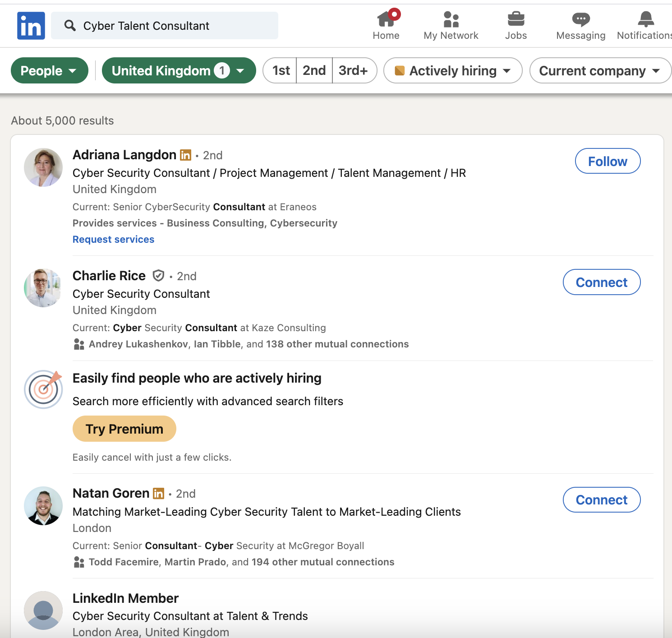Open Home from the navigation bar
Image resolution: width=672 pixels, height=638 pixels.
[387, 26]
